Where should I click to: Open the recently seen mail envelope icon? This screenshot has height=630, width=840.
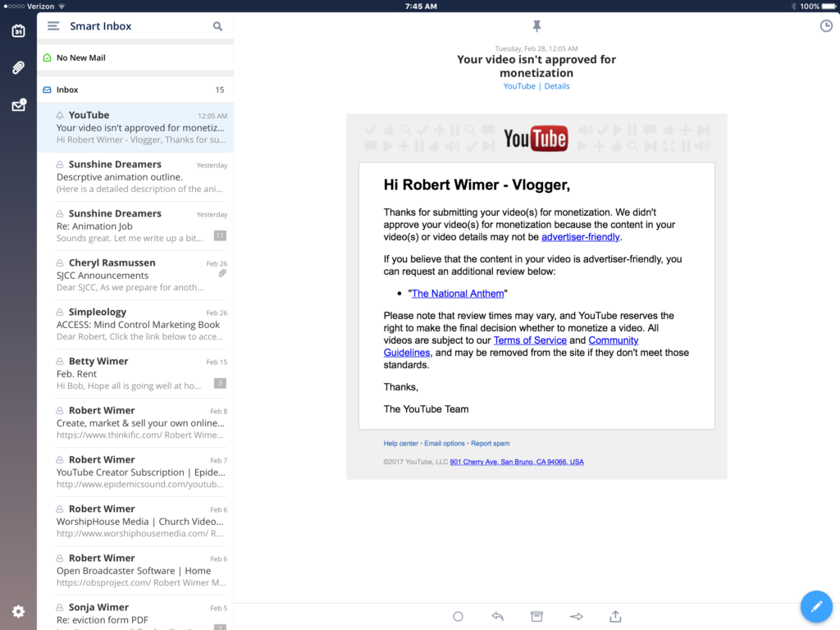[x=19, y=104]
